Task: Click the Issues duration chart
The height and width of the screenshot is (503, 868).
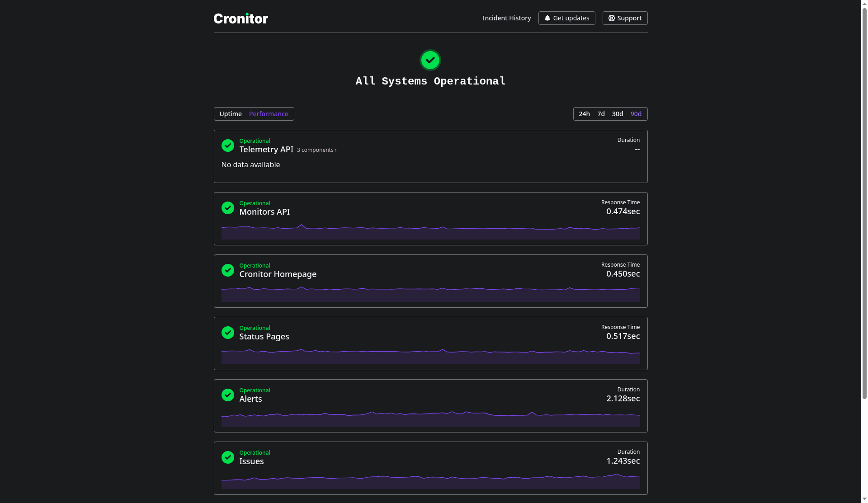Action: point(430,481)
